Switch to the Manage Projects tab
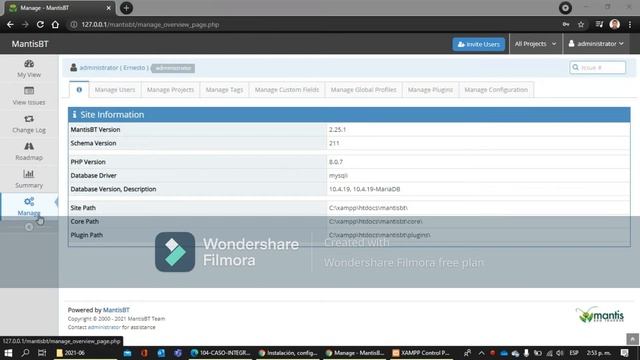The image size is (640, 360). pos(170,89)
